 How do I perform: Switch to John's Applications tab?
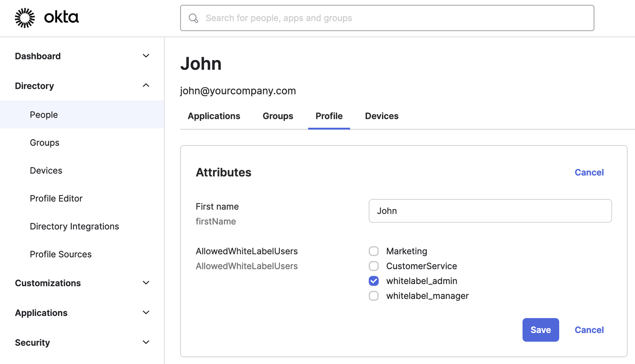tap(214, 116)
